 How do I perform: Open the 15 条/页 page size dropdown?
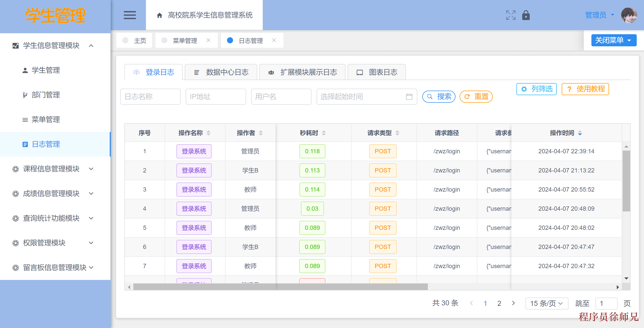[x=546, y=303]
